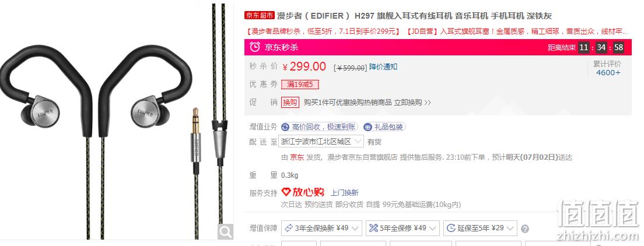Image resolution: width=644 pixels, height=246 pixels.
Task: Open the 4600+ 累计评价 reviews count
Action: [x=608, y=73]
